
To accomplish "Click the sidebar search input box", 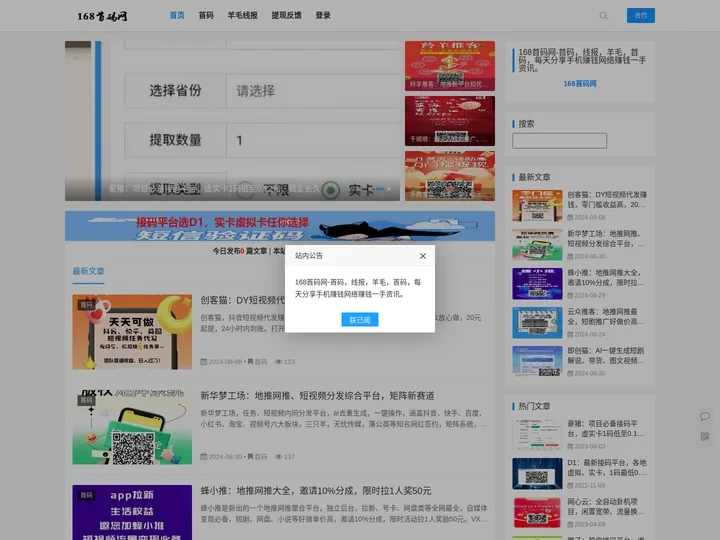I will (559, 141).
